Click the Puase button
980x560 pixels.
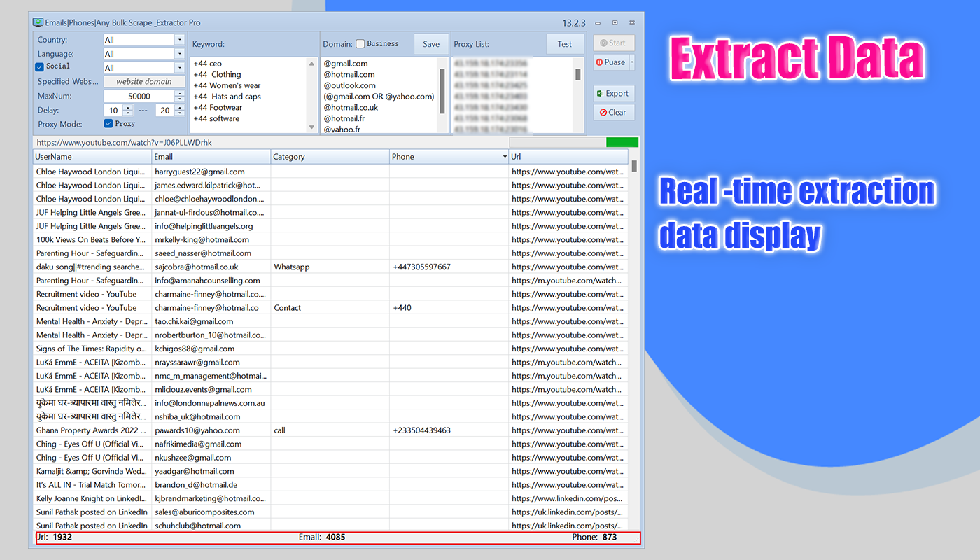click(611, 62)
